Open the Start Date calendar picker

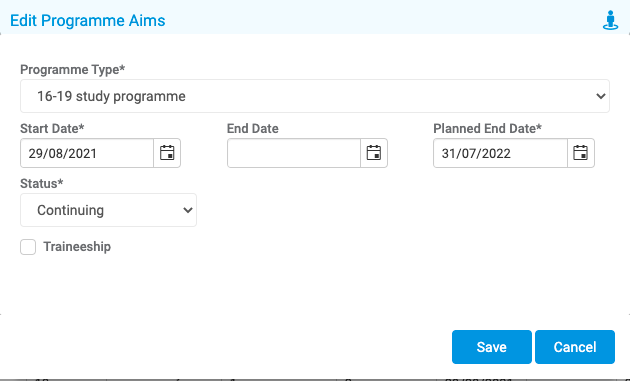tap(167, 153)
